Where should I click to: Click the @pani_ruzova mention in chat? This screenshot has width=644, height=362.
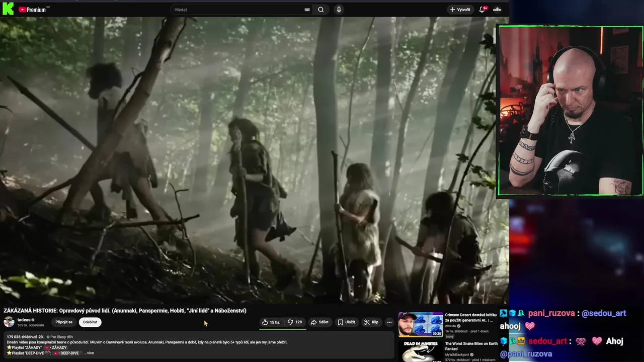526,354
